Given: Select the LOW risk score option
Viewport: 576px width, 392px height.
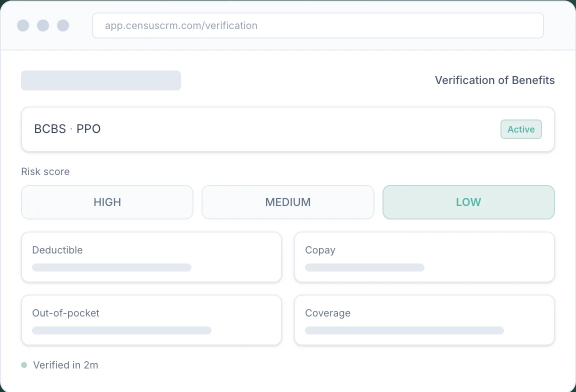Looking at the screenshot, I should point(468,202).
